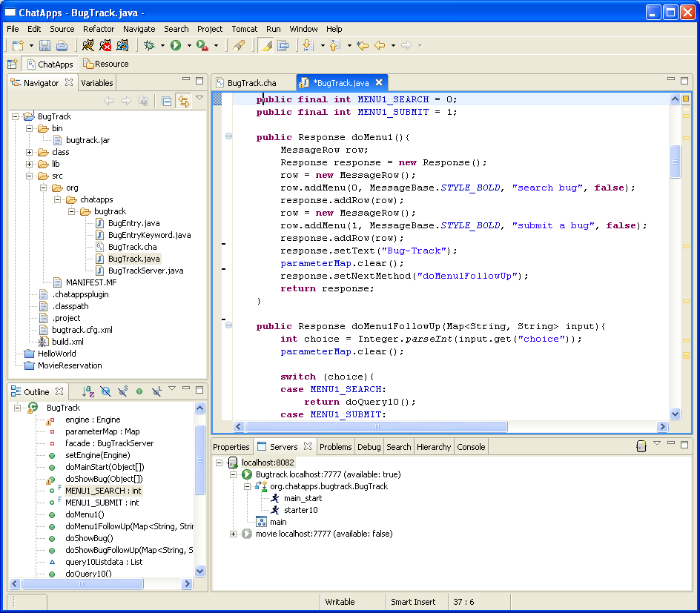Expand the class folder in Navigator
Screen dimensions: 700x613
click(30, 152)
